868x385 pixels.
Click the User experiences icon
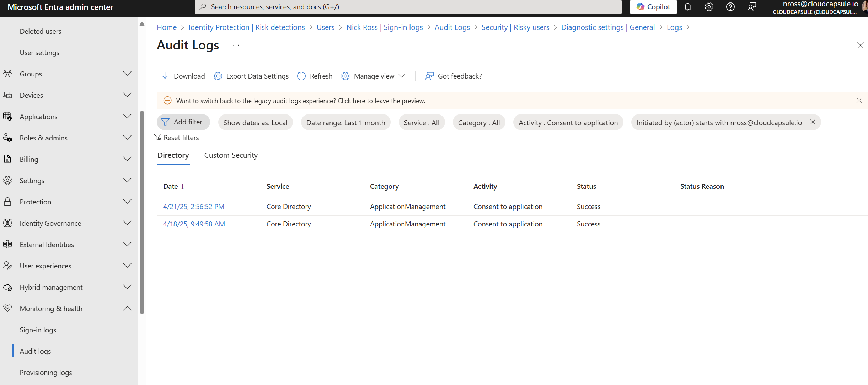coord(7,266)
